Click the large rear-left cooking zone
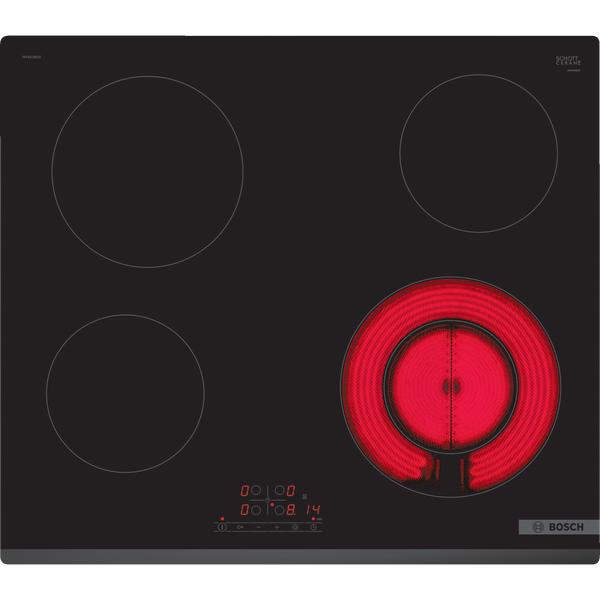The height and width of the screenshot is (600, 600). click(x=147, y=171)
